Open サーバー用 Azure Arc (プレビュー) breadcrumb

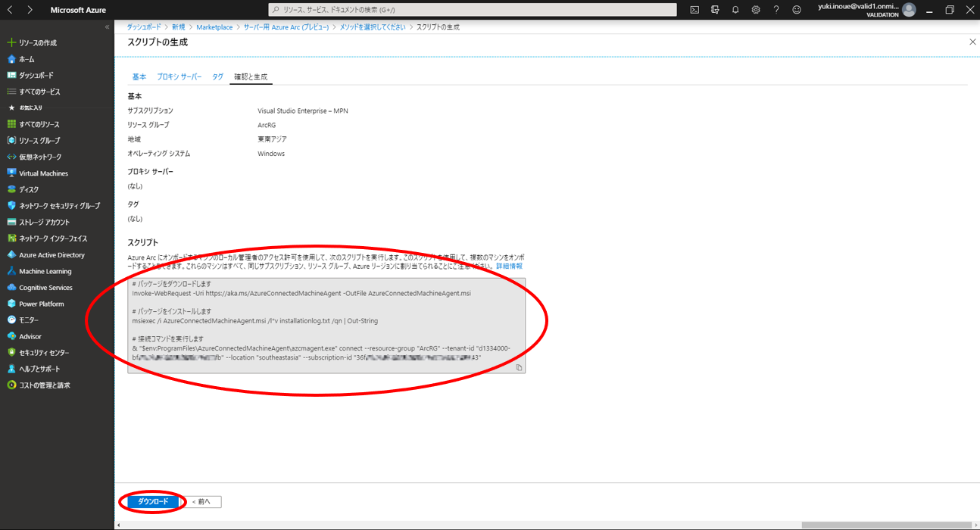click(x=286, y=27)
